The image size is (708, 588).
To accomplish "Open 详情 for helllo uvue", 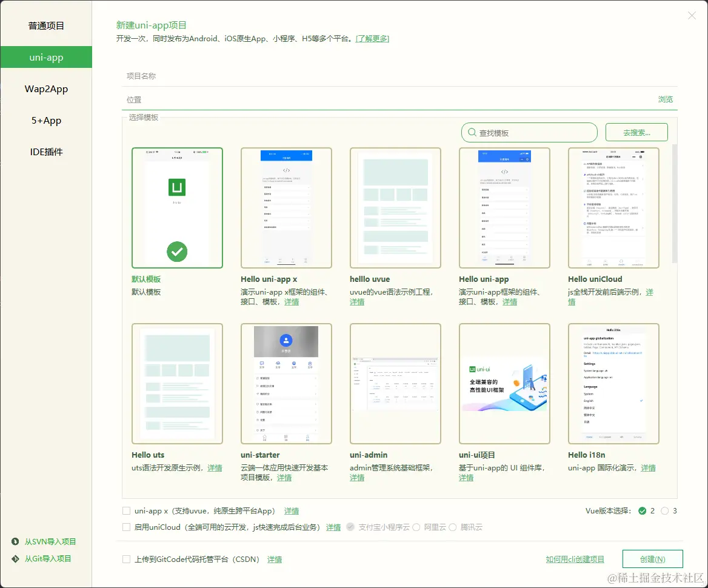I will [x=356, y=302].
